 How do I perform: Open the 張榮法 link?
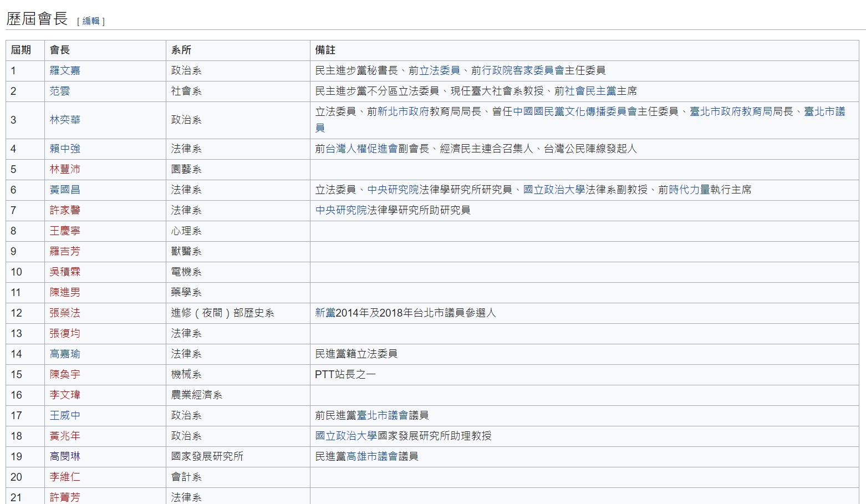pyautogui.click(x=65, y=313)
